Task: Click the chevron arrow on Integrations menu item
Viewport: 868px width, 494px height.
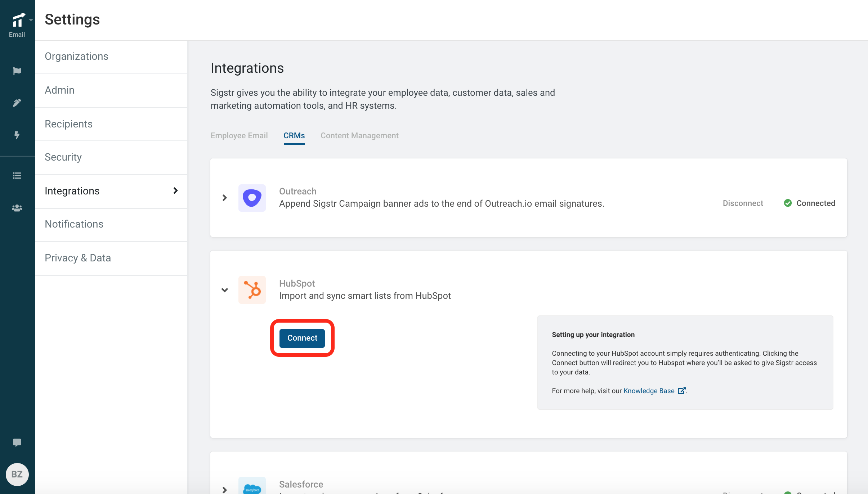Action: point(175,190)
